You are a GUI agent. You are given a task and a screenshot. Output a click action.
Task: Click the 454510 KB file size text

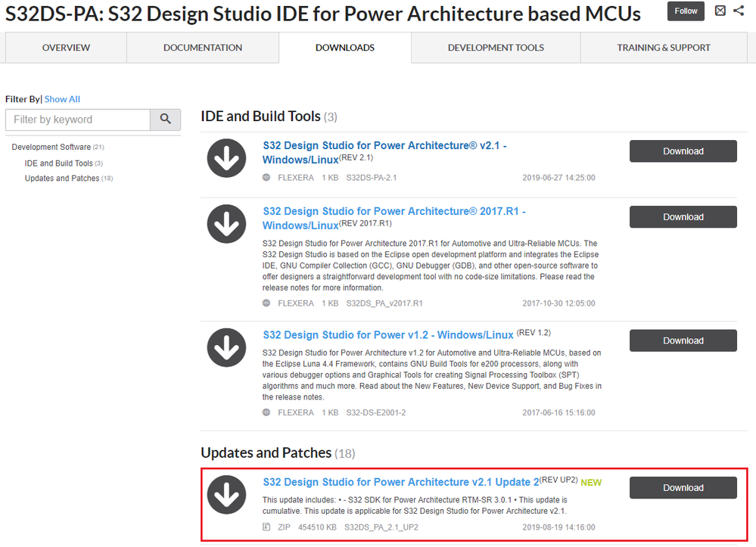[x=317, y=527]
